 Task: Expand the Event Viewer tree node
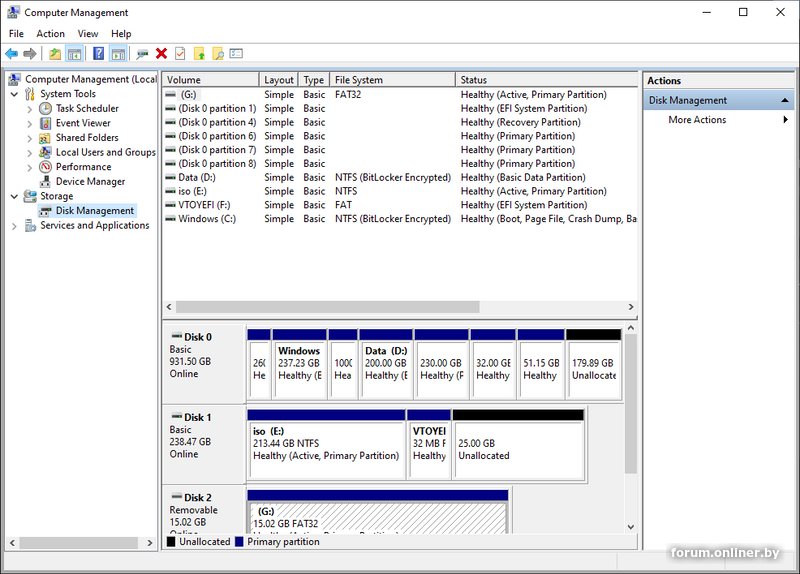click(x=30, y=123)
